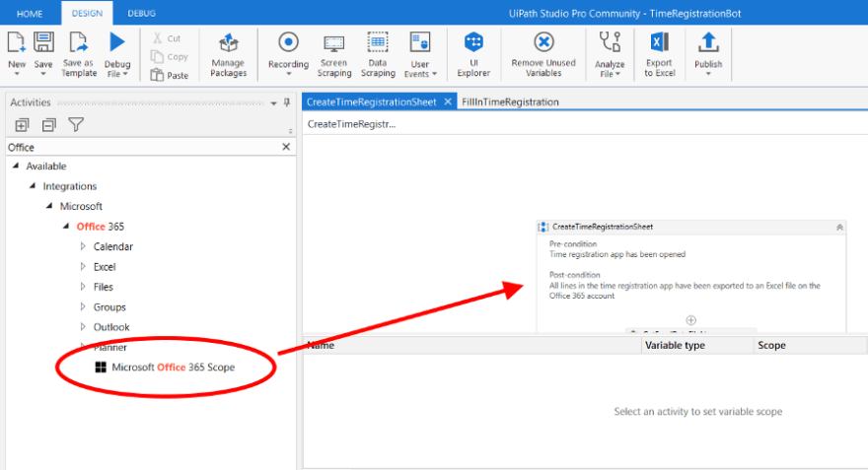Click the Scope column header
This screenshot has height=470, width=868.
pos(810,346)
